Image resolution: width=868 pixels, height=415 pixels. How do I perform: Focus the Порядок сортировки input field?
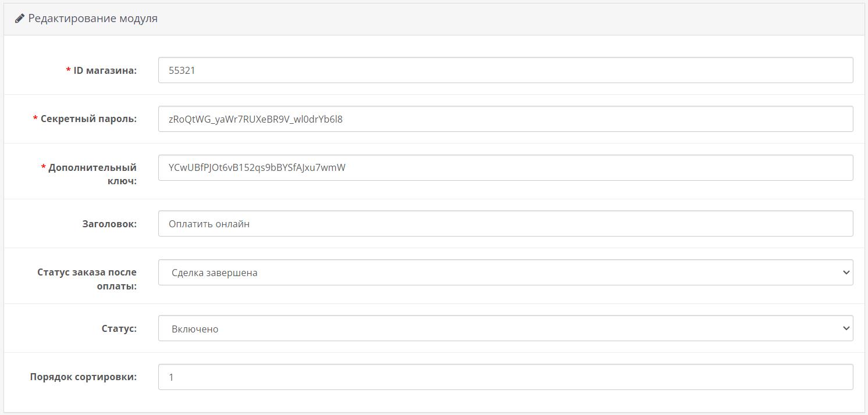point(505,377)
